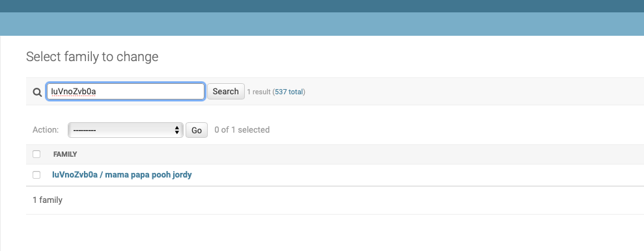This screenshot has width=644, height=251.
Task: Click the up-down arrows on the Action select
Action: (x=177, y=130)
